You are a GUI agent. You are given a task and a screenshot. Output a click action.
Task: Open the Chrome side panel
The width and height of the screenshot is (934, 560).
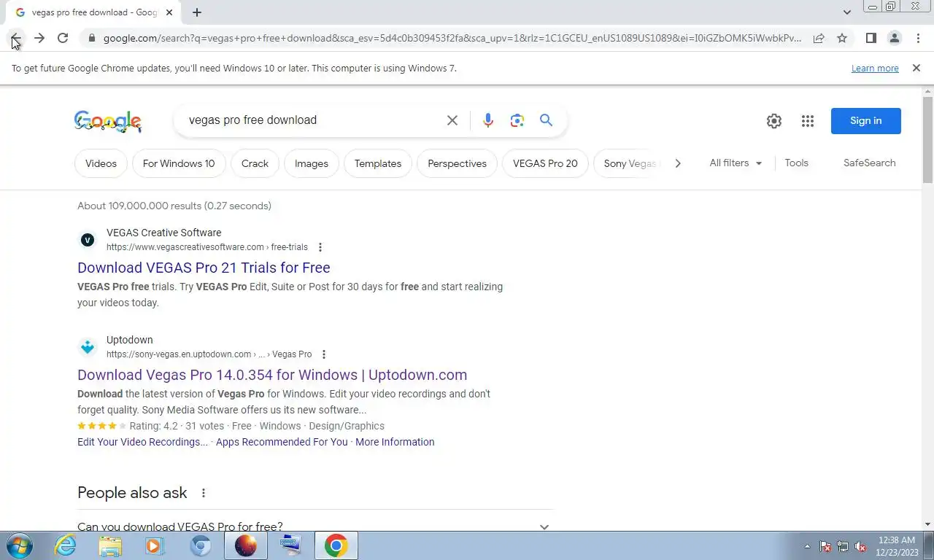871,38
